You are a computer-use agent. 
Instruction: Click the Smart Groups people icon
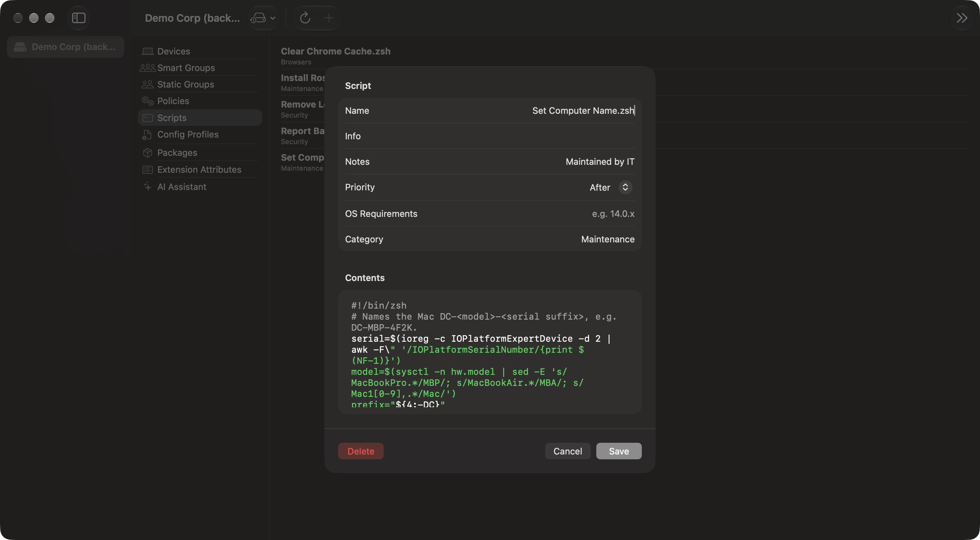click(x=148, y=68)
